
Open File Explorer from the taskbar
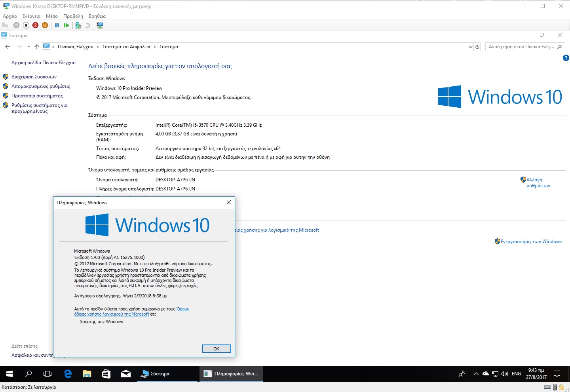(x=87, y=374)
